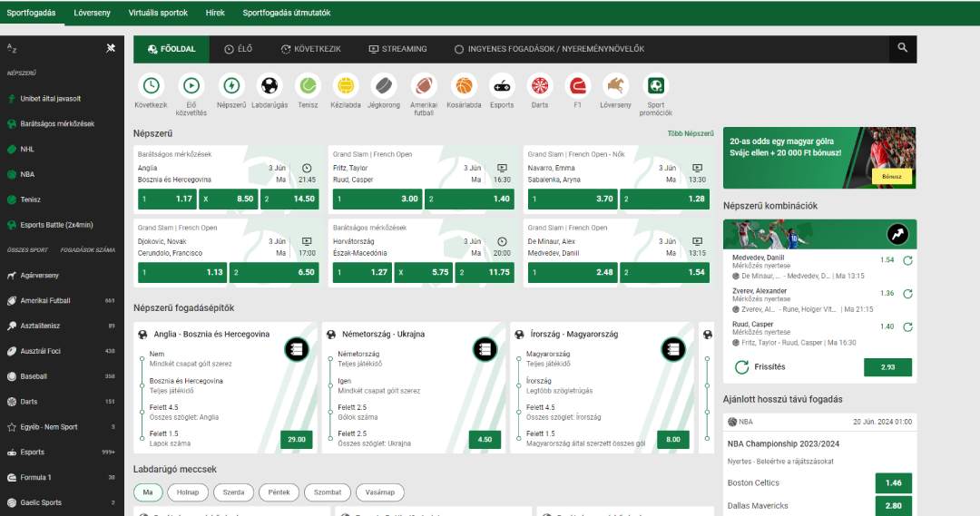Open the Jégkorong puck icon
This screenshot has height=516, width=980.
[384, 85]
